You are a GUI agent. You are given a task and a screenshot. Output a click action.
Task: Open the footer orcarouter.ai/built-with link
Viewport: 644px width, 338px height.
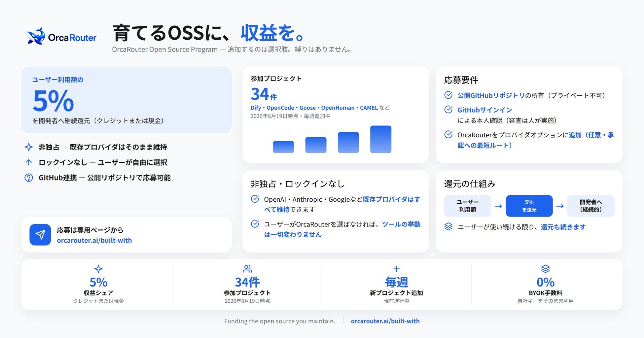[x=385, y=321]
